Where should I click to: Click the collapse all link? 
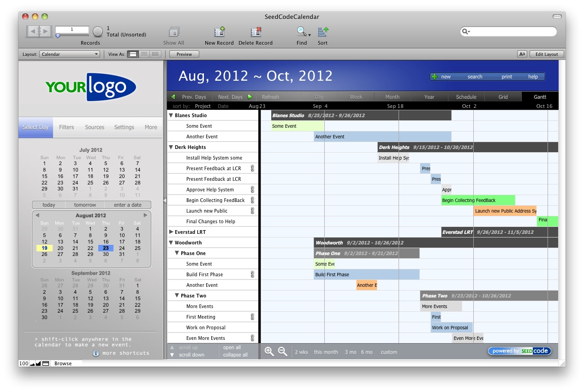click(235, 355)
